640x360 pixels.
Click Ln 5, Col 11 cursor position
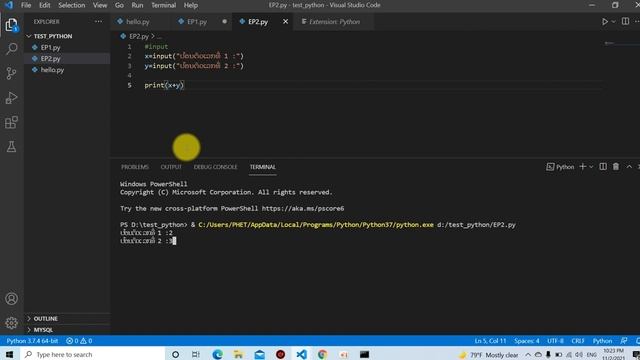pyautogui.click(x=490, y=341)
